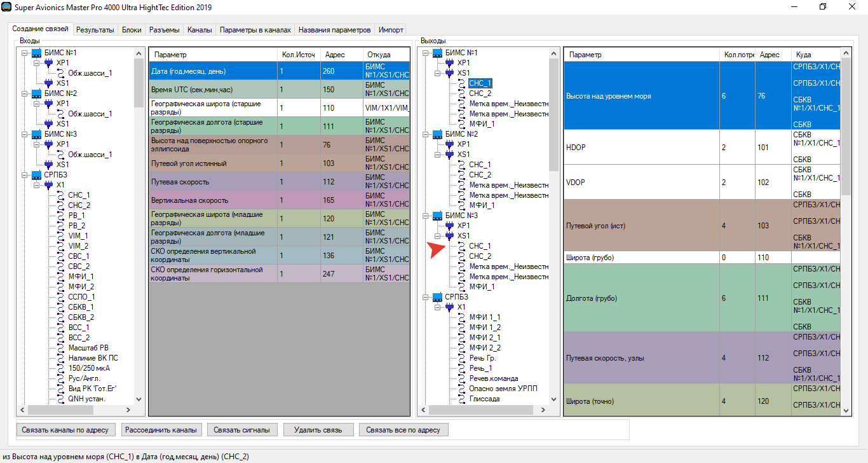868x463 pixels.
Task: Click the СРПБЗ block icon in Выходы tree
Action: 438,297
